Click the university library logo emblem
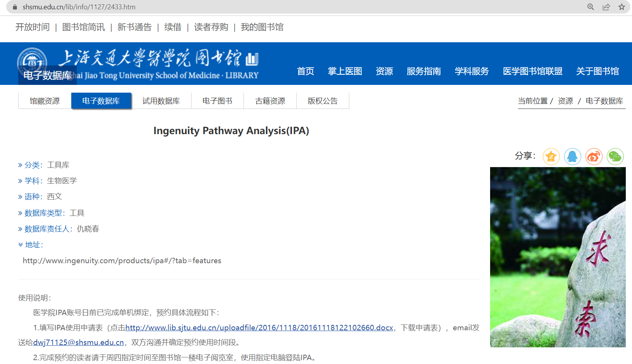This screenshot has height=364, width=632. coord(32,61)
